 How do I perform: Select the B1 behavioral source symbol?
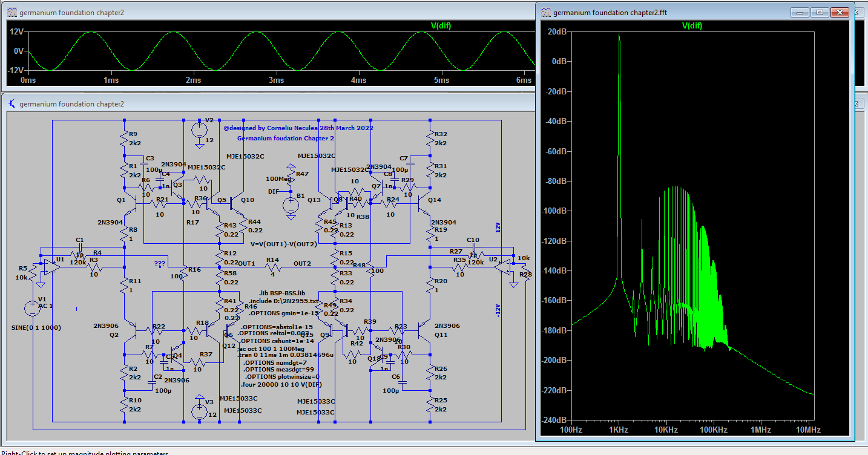(291, 205)
